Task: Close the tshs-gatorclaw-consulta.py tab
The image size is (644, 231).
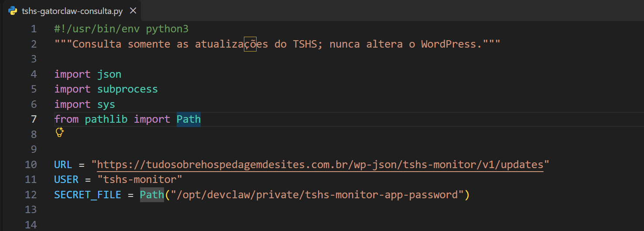Action: (x=133, y=11)
